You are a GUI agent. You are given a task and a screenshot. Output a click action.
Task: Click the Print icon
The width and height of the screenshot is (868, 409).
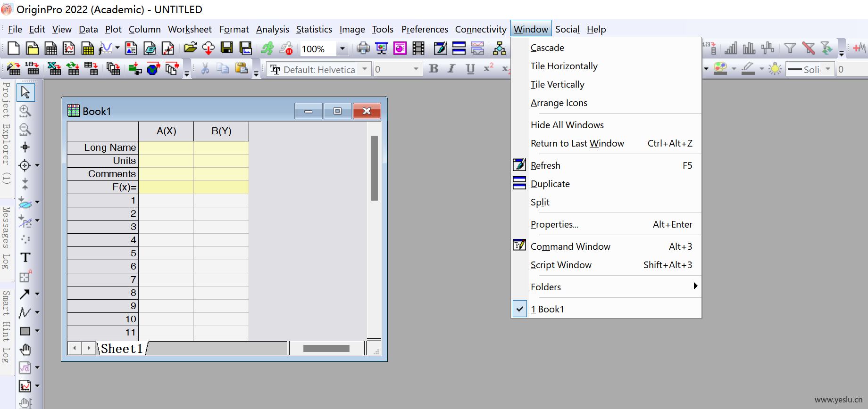click(363, 48)
